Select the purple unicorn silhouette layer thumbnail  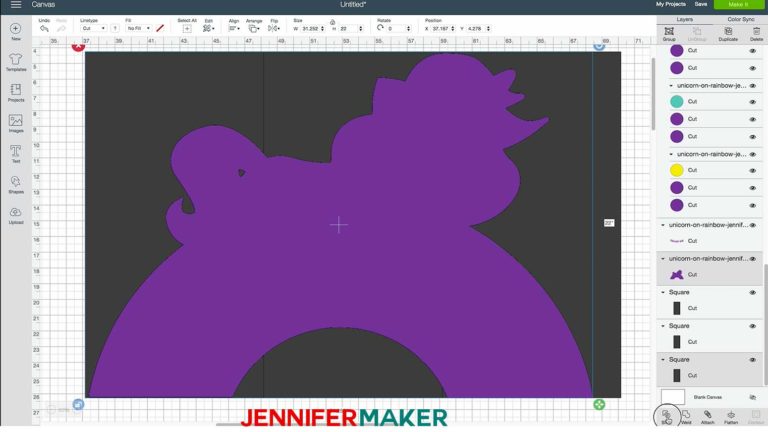(x=676, y=275)
